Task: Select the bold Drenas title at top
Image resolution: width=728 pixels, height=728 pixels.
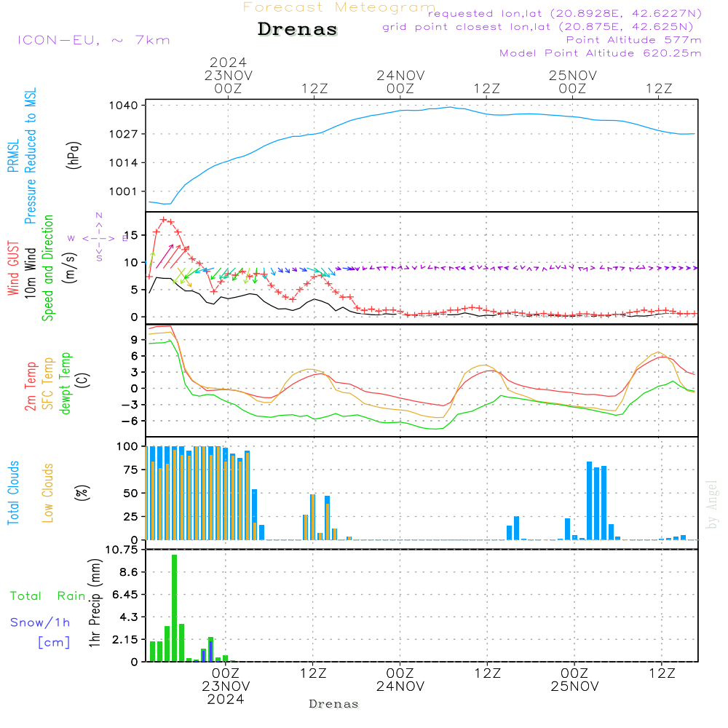Action: pyautogui.click(x=298, y=30)
